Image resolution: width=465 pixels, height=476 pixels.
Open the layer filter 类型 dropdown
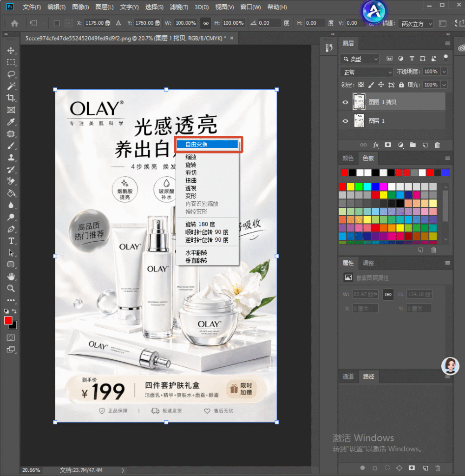[360, 59]
